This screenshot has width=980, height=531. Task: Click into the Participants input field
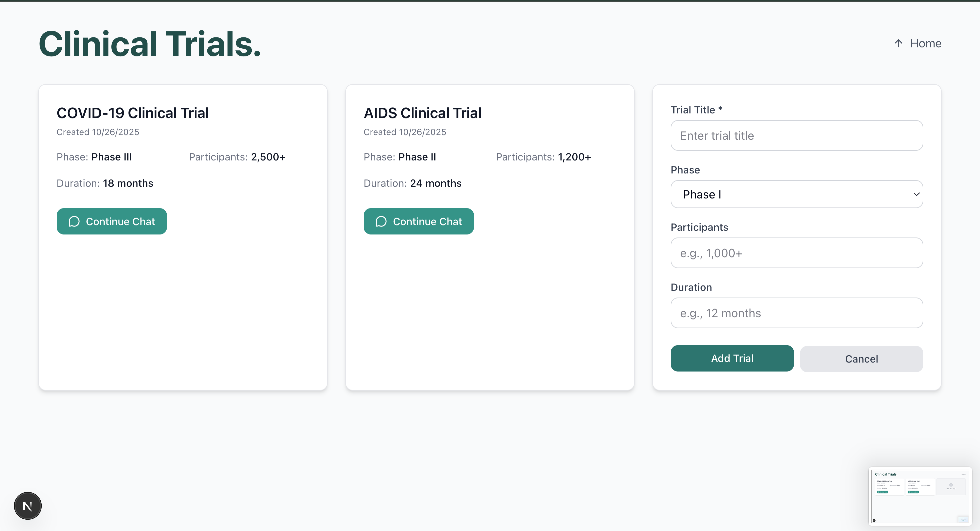coord(797,253)
